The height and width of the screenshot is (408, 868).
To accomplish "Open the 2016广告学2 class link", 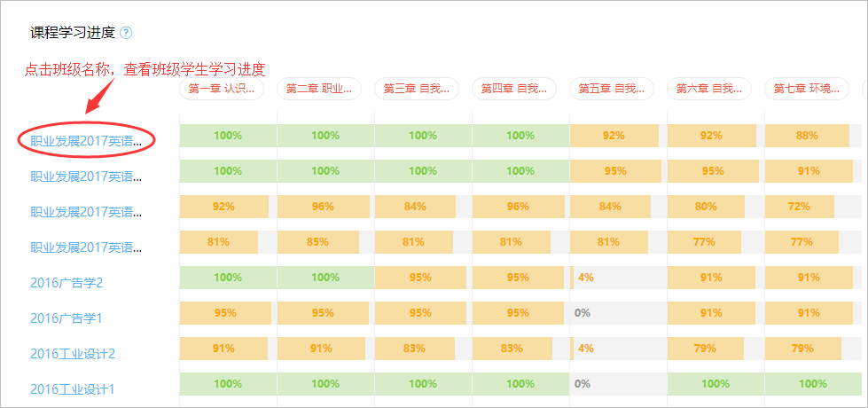I will [66, 282].
